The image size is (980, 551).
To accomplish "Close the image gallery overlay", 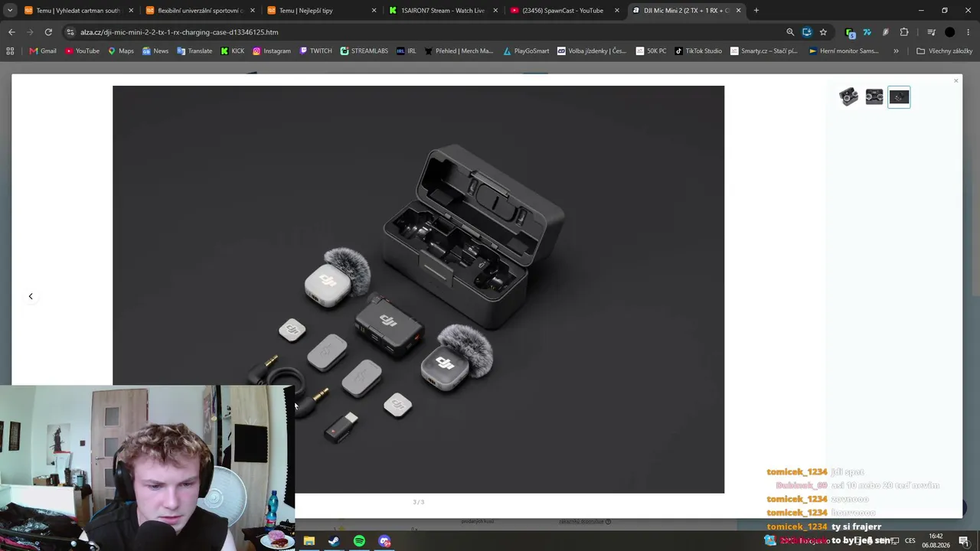I will pyautogui.click(x=955, y=80).
